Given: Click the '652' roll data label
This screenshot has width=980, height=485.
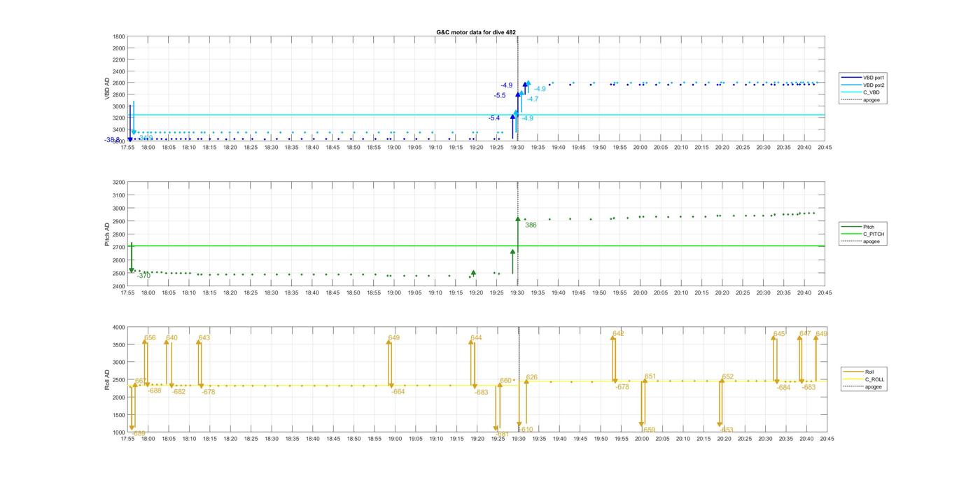Looking at the screenshot, I should click(x=728, y=377).
